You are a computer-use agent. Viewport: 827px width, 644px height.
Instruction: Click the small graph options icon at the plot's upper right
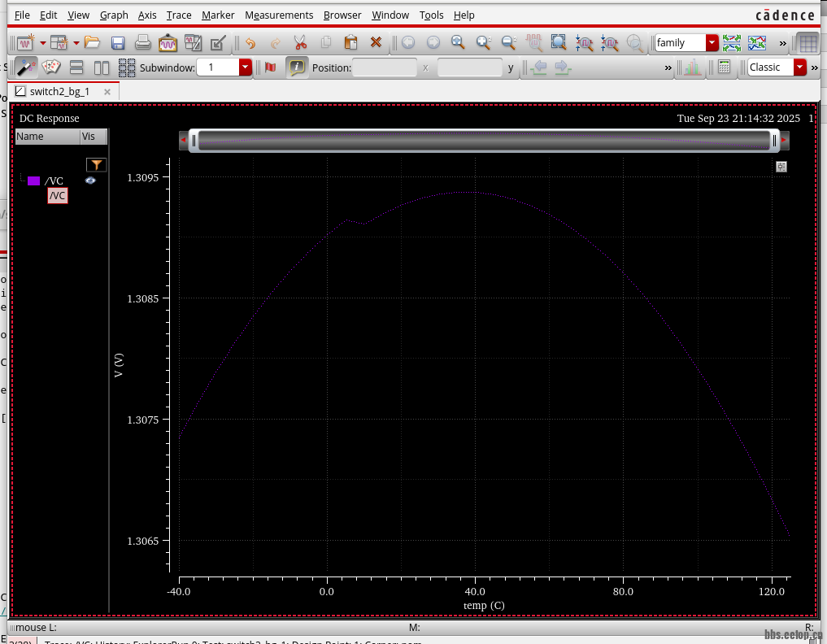pos(781,167)
